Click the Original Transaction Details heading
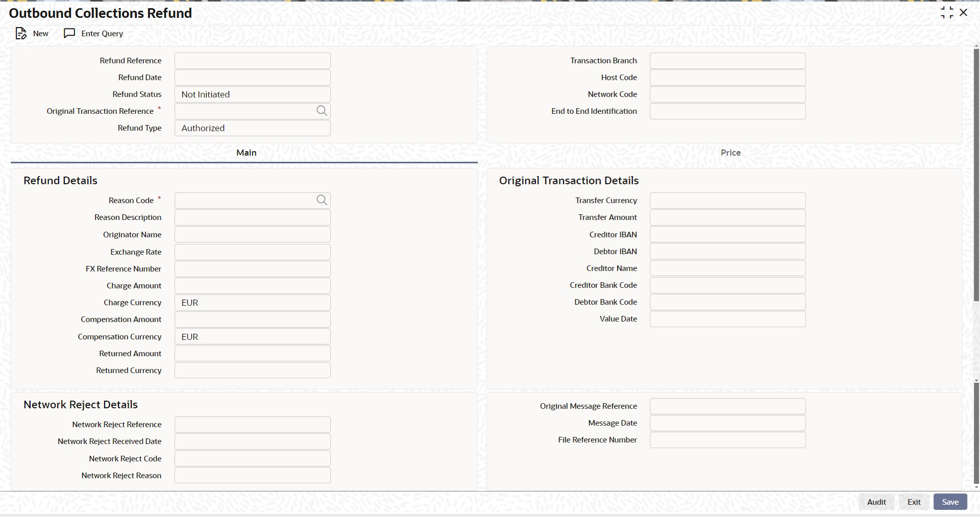980x517 pixels. point(569,181)
